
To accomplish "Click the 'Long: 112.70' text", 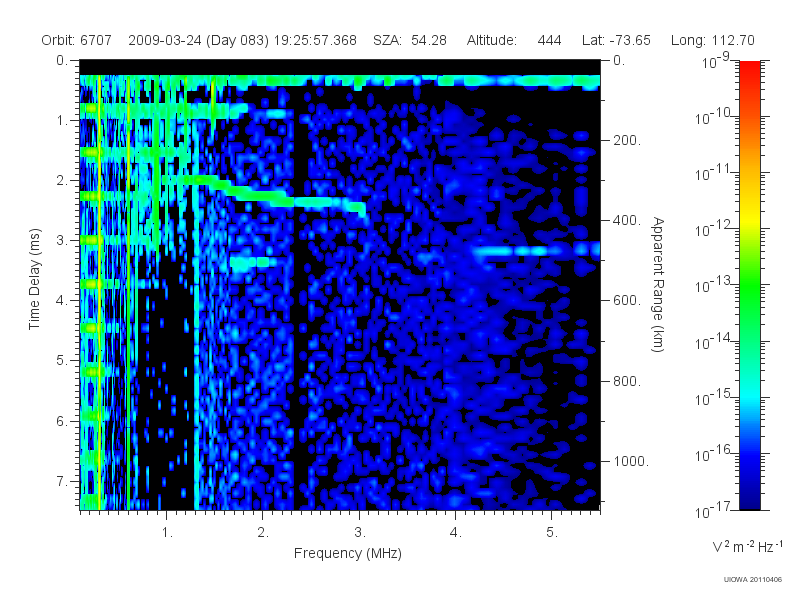I will [x=713, y=40].
